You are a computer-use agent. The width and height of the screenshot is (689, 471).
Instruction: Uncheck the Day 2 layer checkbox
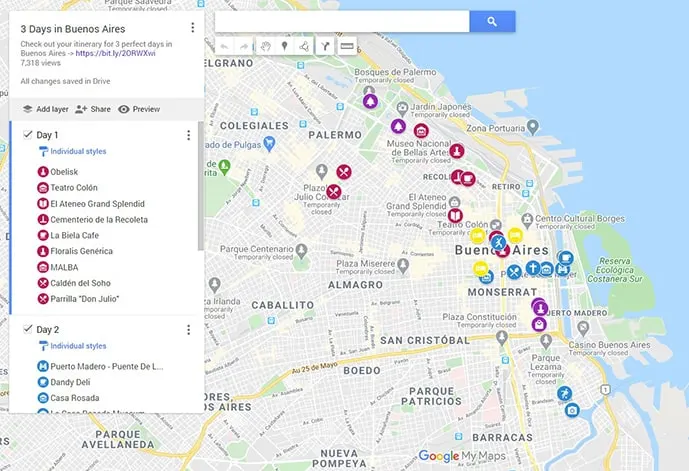point(28,329)
